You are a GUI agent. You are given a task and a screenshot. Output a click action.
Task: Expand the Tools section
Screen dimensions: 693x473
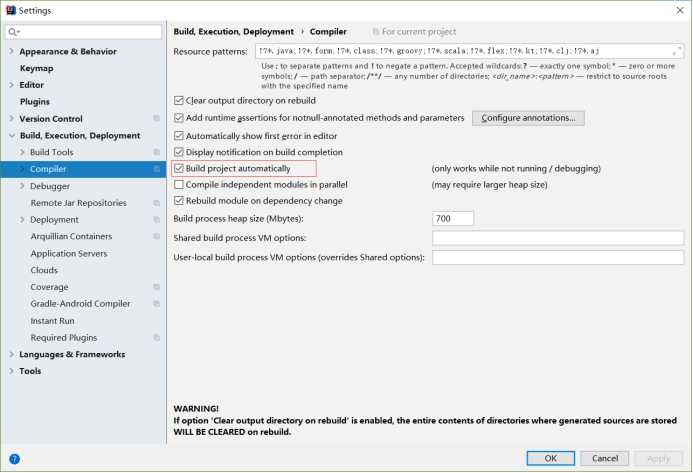click(11, 371)
